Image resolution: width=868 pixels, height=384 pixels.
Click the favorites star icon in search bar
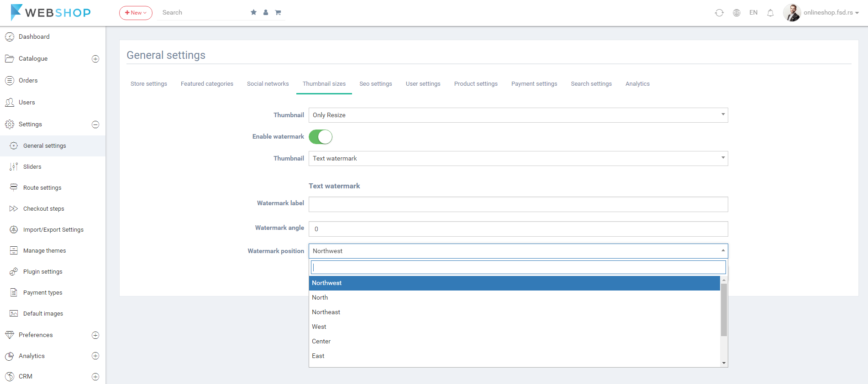click(253, 12)
